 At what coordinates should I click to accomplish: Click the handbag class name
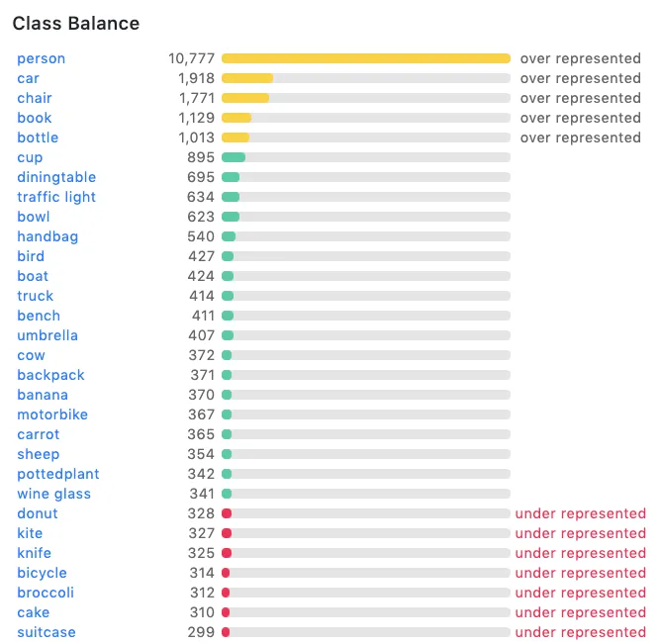[x=47, y=236]
